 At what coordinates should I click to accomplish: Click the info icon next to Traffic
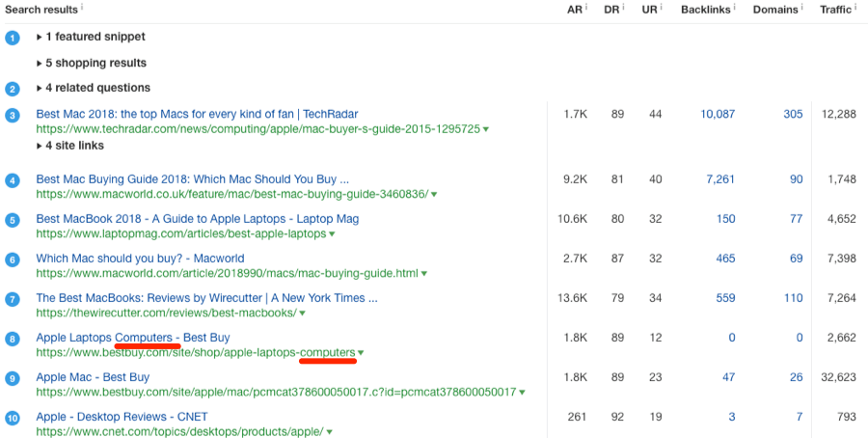[855, 7]
